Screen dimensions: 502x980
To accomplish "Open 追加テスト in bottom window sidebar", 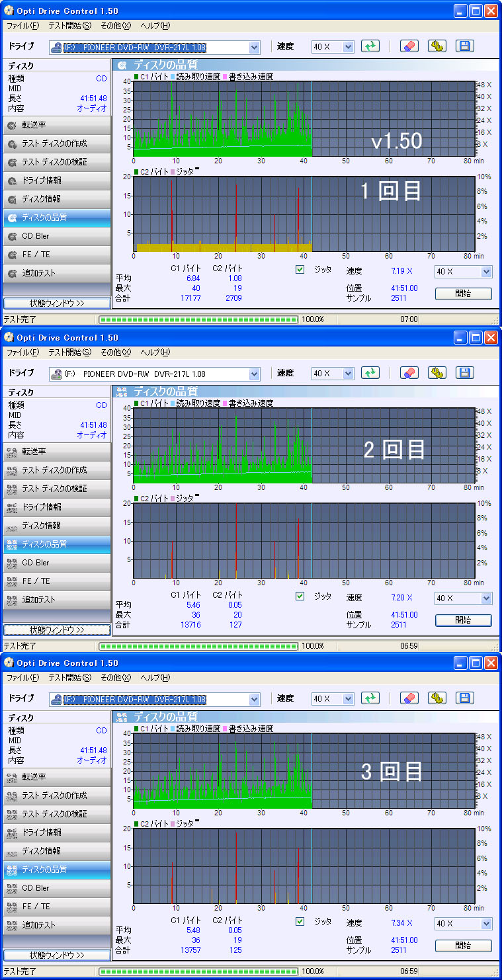I will 57,925.
